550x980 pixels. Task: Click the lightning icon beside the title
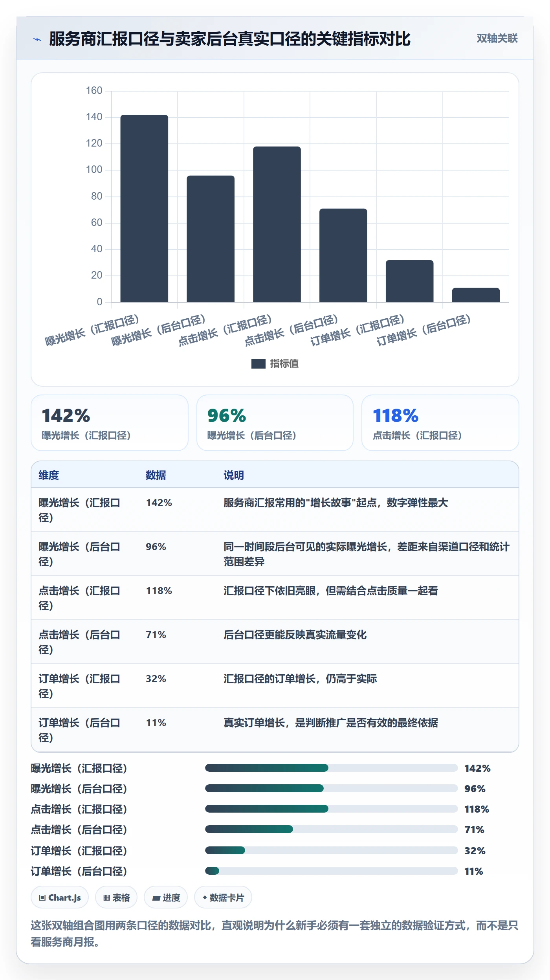(x=37, y=39)
